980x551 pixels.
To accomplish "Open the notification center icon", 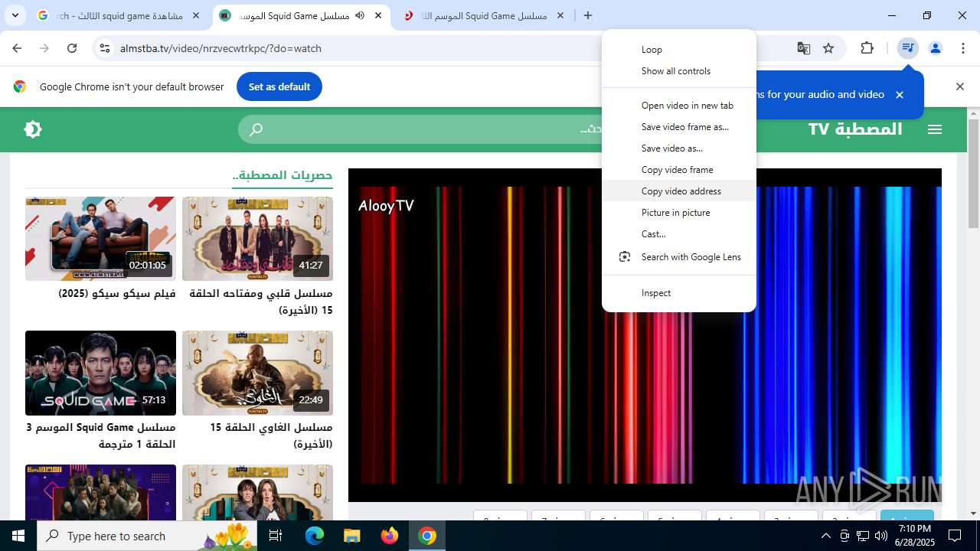I will 955,536.
